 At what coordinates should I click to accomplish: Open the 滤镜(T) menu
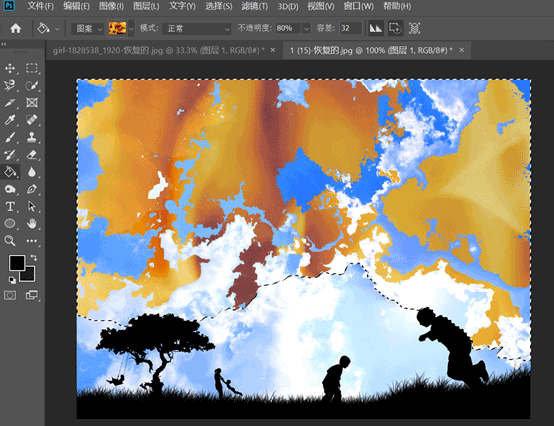click(255, 6)
